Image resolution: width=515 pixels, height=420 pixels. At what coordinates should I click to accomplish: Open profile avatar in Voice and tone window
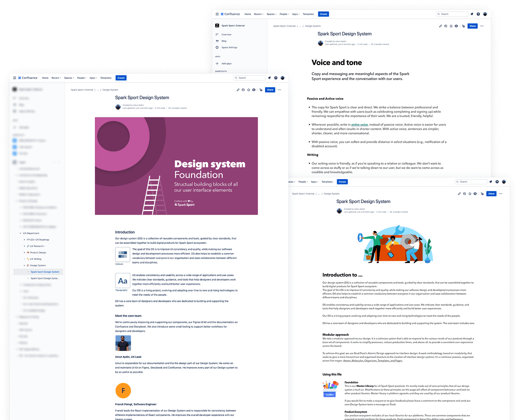point(485,14)
